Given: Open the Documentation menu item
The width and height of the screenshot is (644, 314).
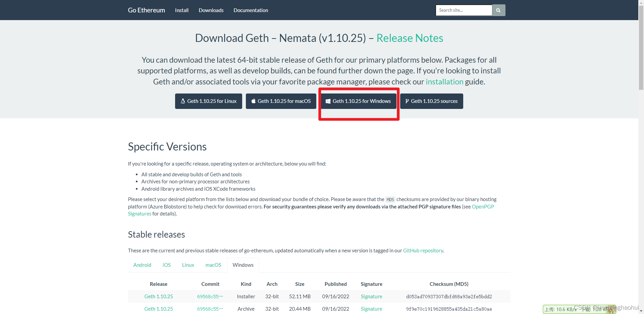Looking at the screenshot, I should tap(251, 10).
